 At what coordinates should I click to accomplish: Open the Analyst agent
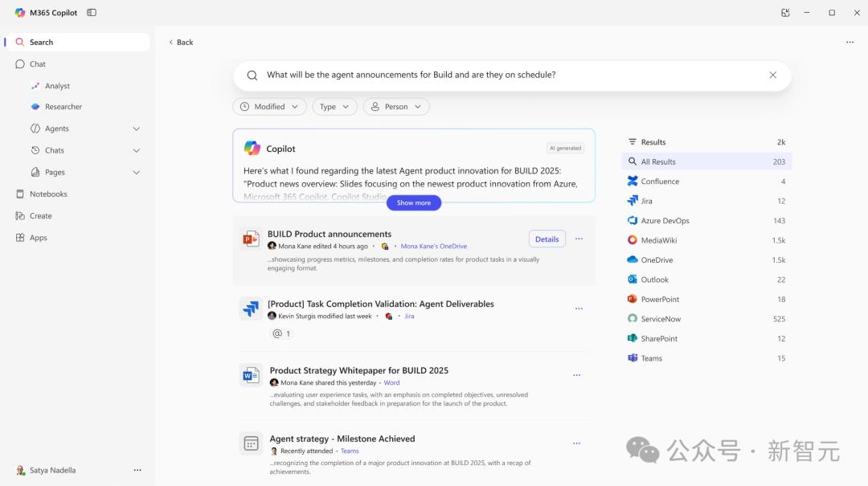pos(57,86)
